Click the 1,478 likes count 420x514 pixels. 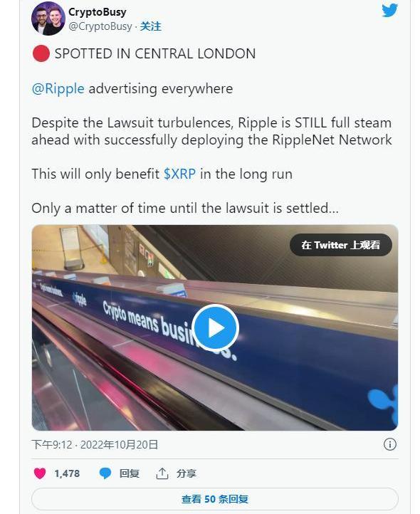(x=67, y=473)
